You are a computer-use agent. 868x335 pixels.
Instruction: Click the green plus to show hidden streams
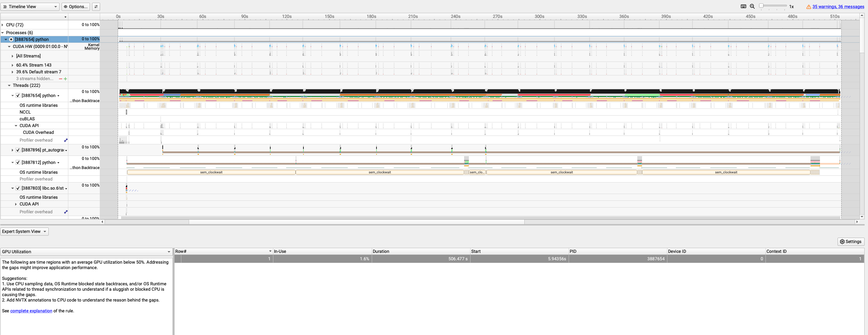click(x=65, y=79)
